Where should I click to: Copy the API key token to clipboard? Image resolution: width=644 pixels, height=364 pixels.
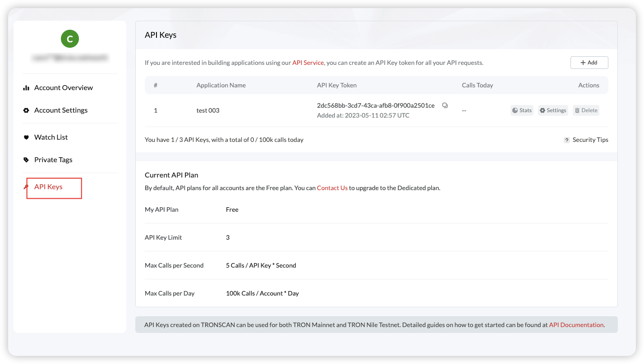pos(445,105)
